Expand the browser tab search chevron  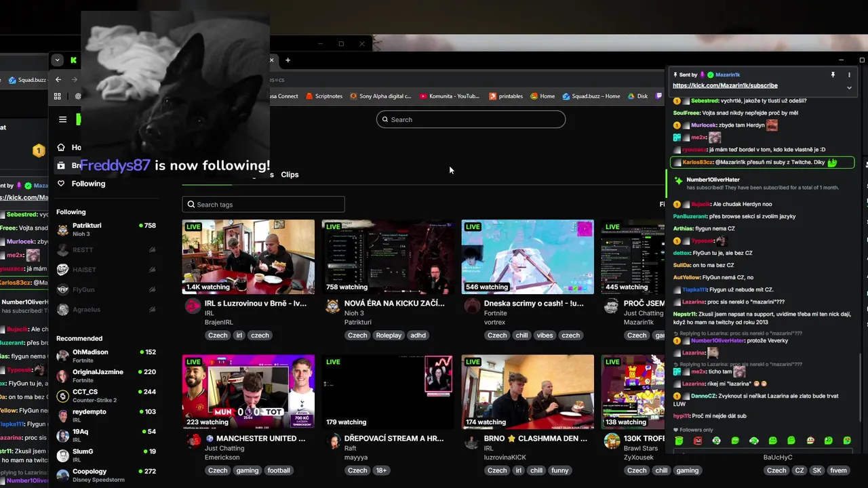tap(57, 60)
